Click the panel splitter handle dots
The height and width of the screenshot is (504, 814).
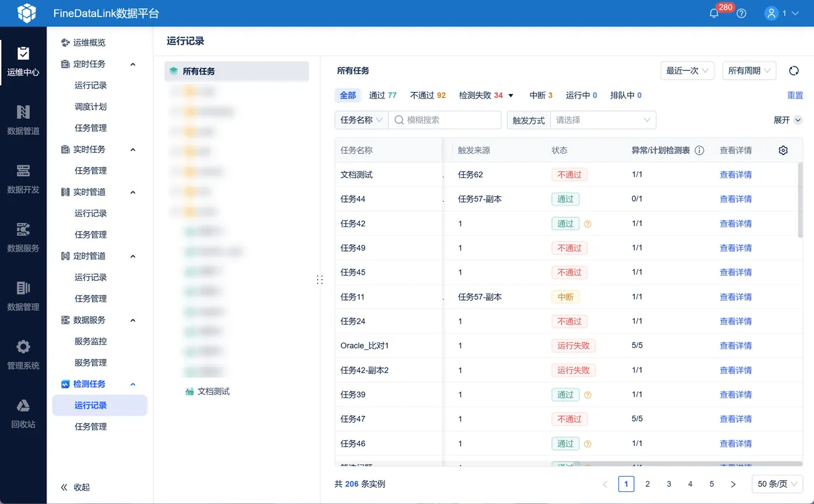[x=319, y=280]
